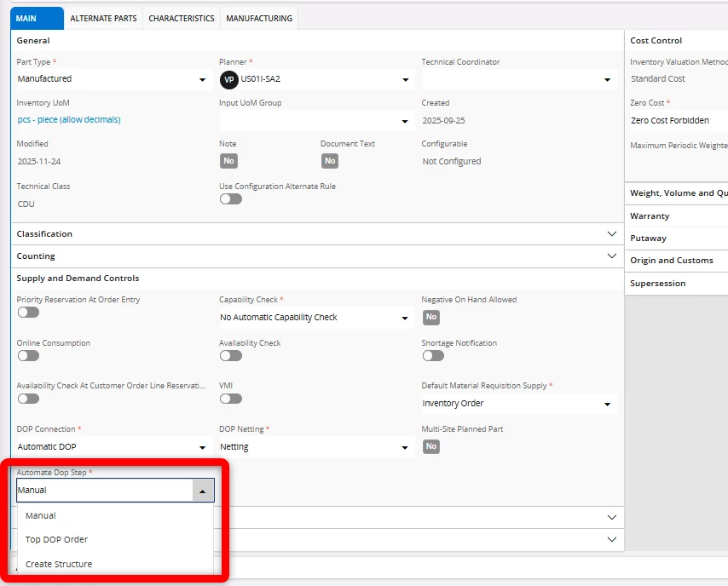Turn on the VMI toggle
The width and height of the screenshot is (728, 586).
tap(230, 399)
